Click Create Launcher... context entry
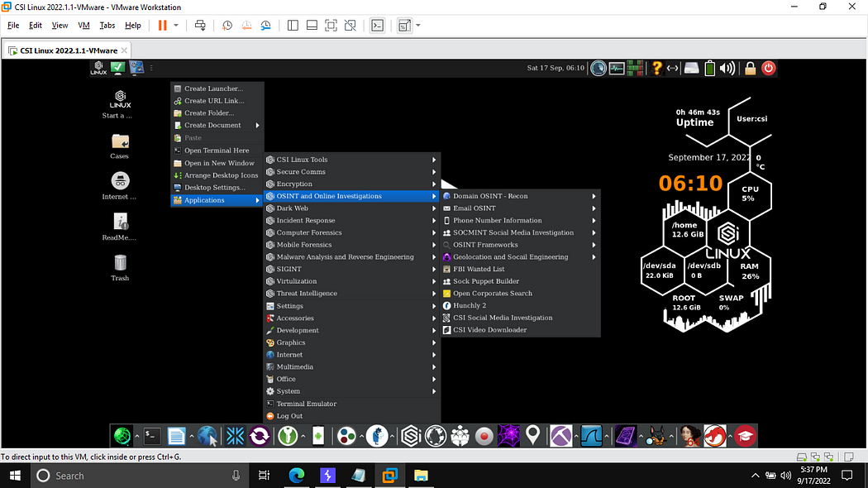 coord(217,89)
